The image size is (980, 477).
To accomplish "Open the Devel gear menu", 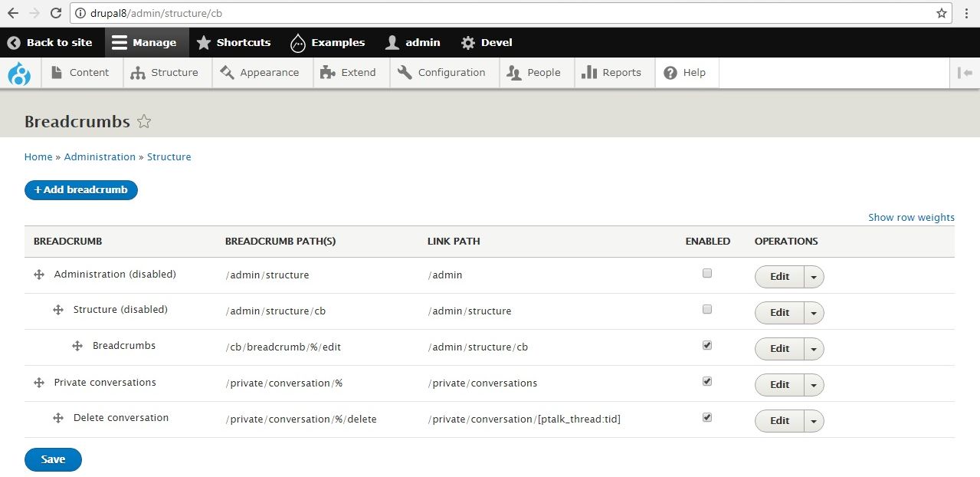I will (468, 42).
